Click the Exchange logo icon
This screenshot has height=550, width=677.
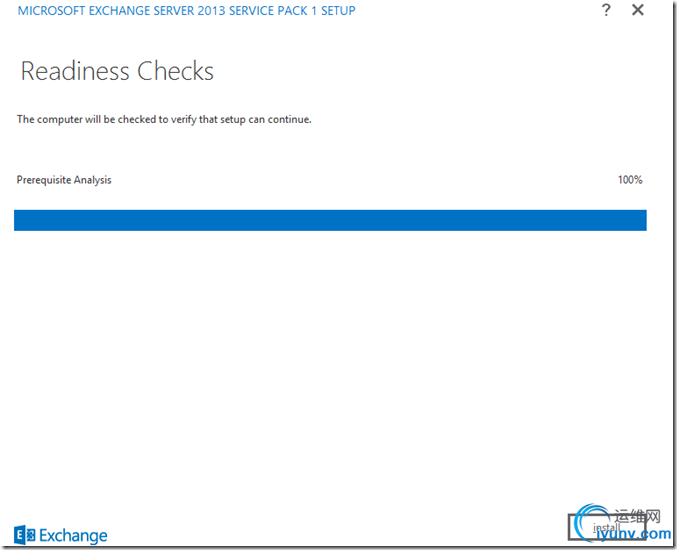(x=25, y=535)
